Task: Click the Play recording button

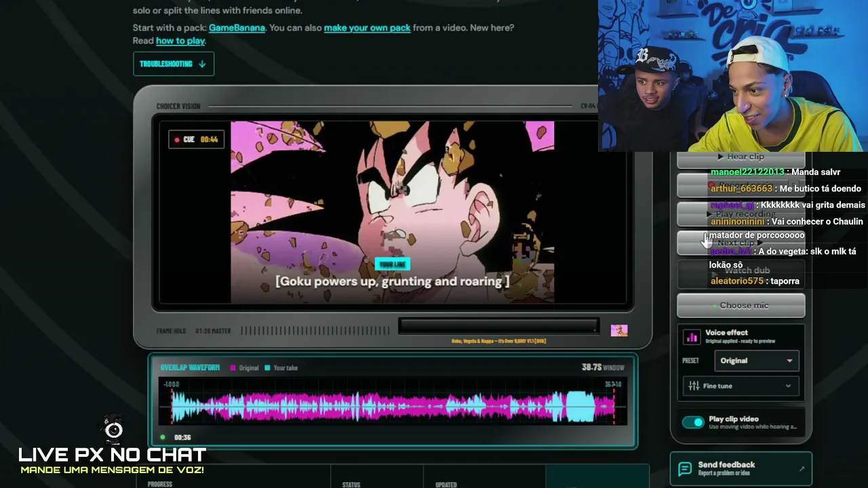Action: click(x=741, y=214)
